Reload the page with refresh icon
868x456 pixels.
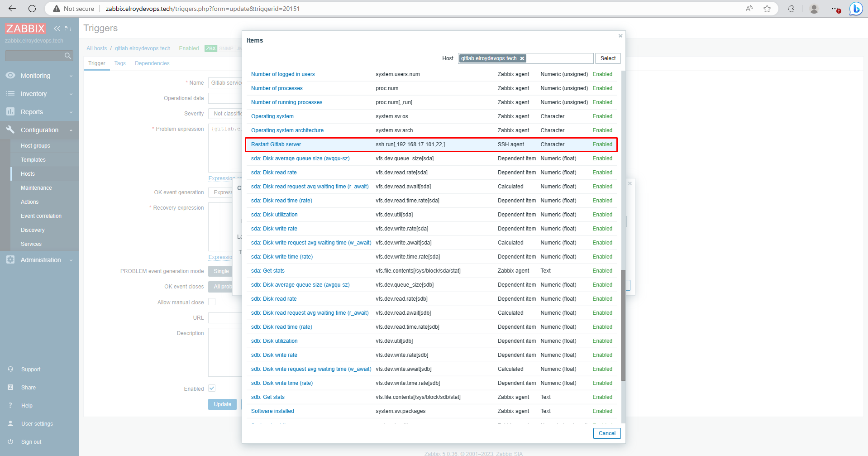(32, 9)
